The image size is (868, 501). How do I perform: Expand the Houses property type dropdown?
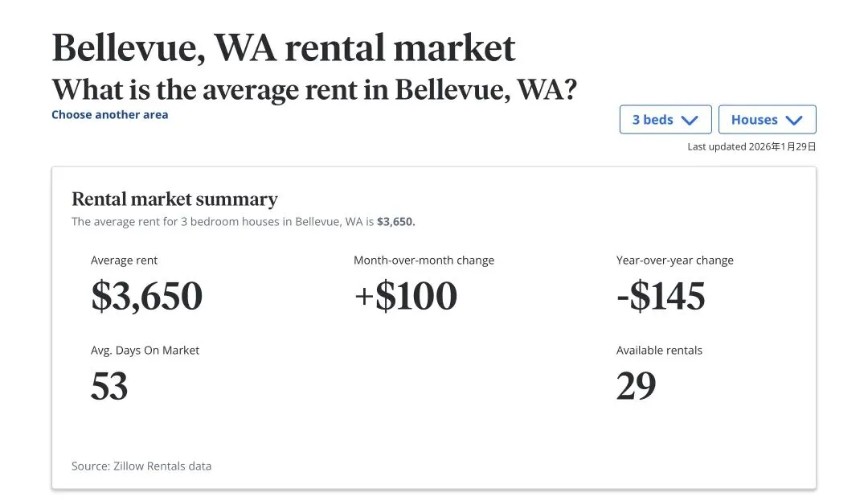click(x=767, y=120)
